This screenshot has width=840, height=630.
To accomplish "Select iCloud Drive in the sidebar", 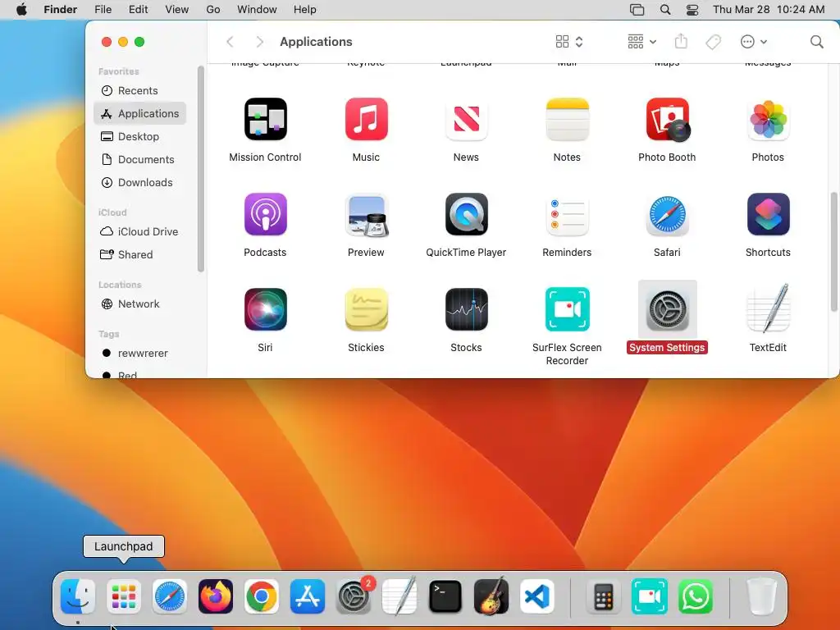I will pos(139,231).
